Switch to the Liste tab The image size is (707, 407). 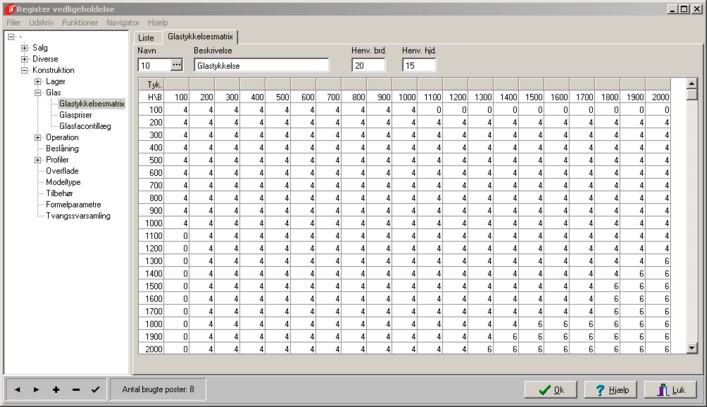[146, 36]
